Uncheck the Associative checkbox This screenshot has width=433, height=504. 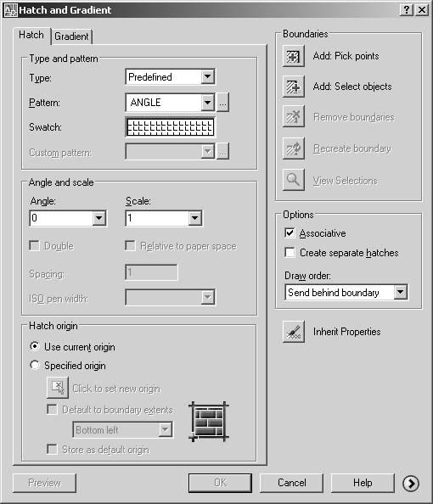(290, 232)
